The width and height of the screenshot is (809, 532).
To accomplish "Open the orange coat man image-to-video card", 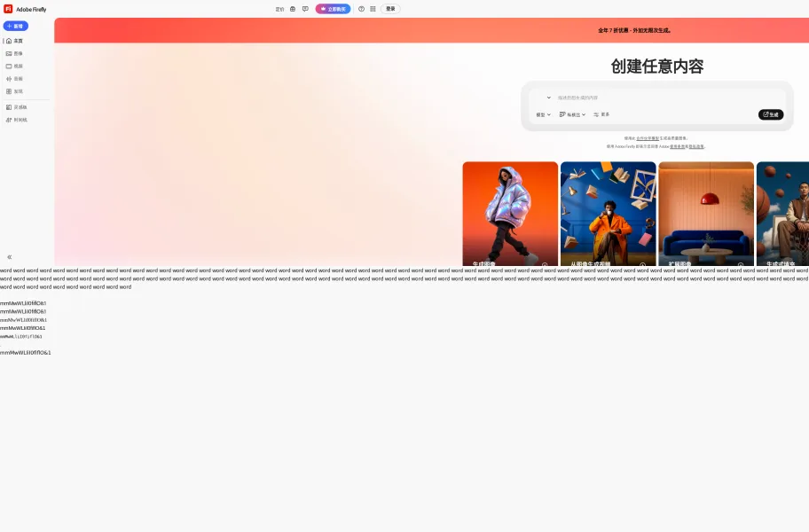I will pyautogui.click(x=609, y=214).
